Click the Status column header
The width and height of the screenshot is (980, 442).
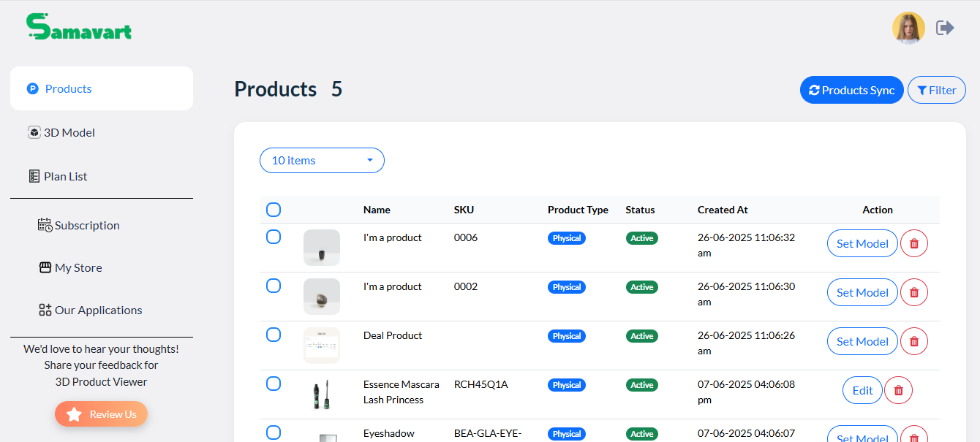pos(640,210)
